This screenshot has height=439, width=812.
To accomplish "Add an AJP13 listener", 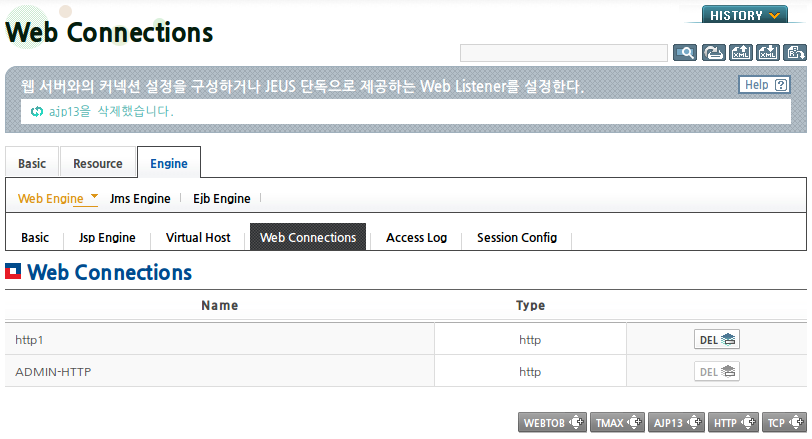I will tap(676, 422).
